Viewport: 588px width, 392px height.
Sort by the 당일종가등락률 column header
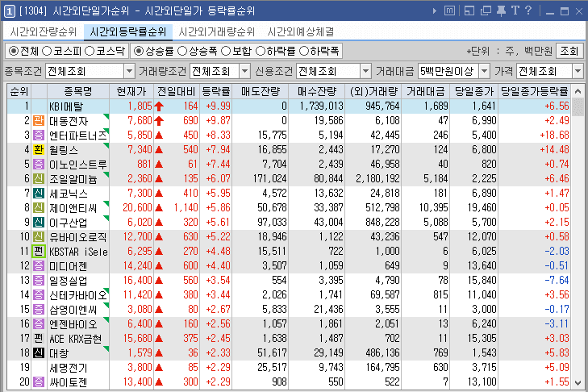pyautogui.click(x=535, y=91)
